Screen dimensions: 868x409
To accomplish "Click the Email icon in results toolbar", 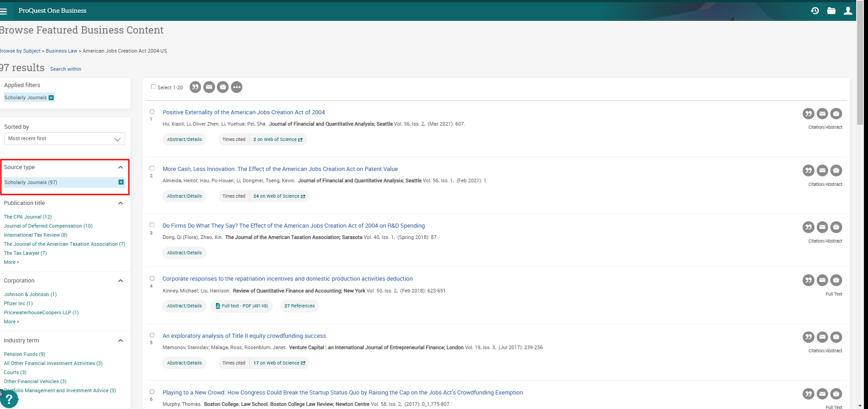I will tap(209, 87).
